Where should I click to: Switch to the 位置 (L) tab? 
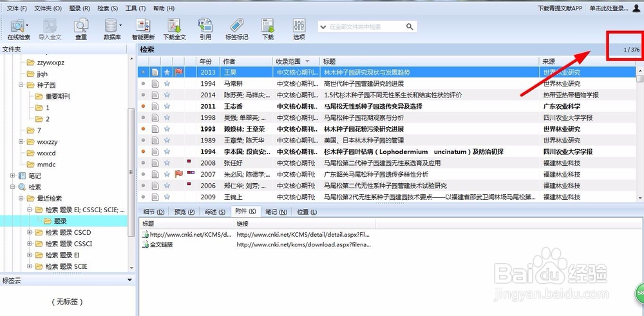307,212
